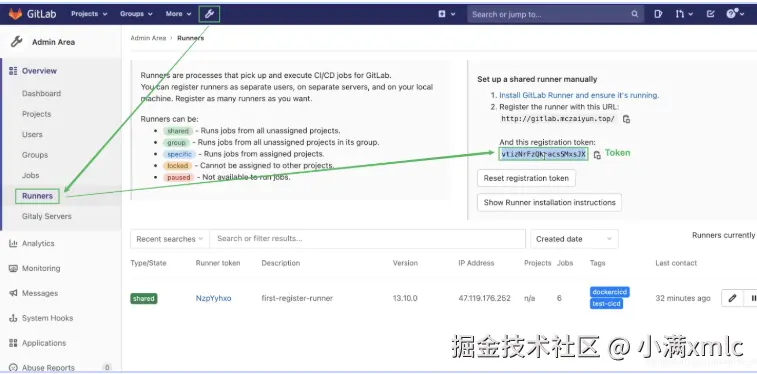The width and height of the screenshot is (757, 374).
Task: Copy the runner registration URL
Action: (x=626, y=119)
